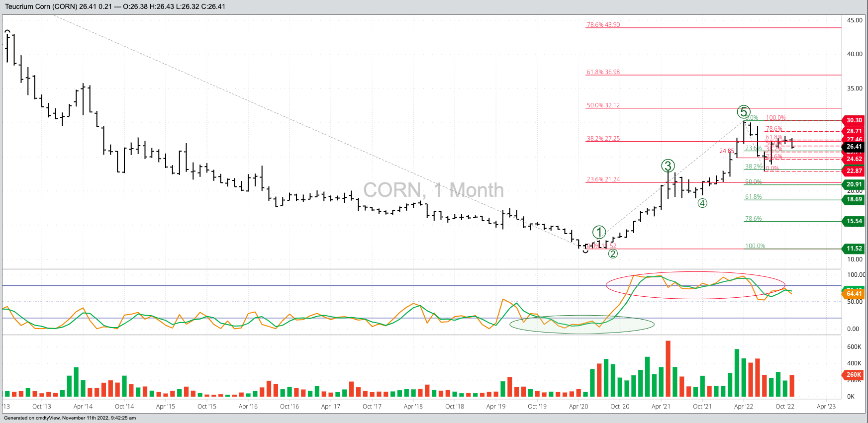
Task: Click the red 24.62 price tag
Action: (x=854, y=159)
